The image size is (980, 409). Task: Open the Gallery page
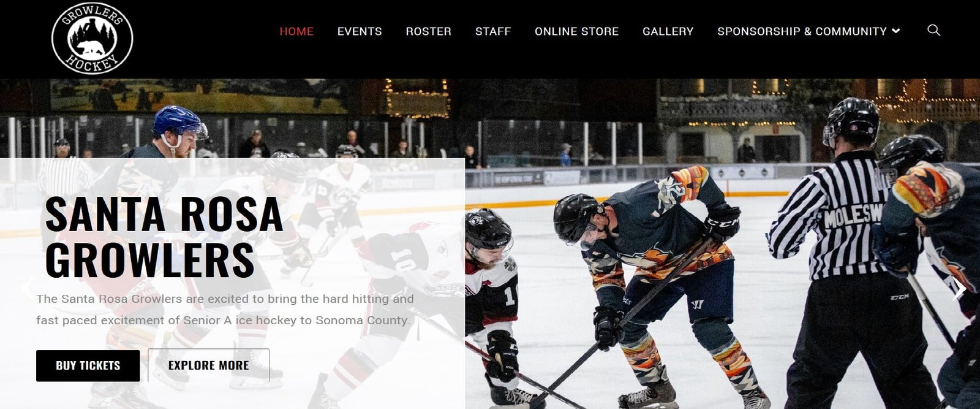668,31
